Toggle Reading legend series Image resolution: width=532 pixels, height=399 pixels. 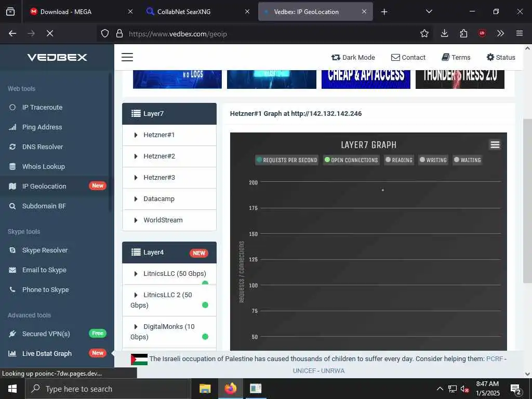coord(399,160)
